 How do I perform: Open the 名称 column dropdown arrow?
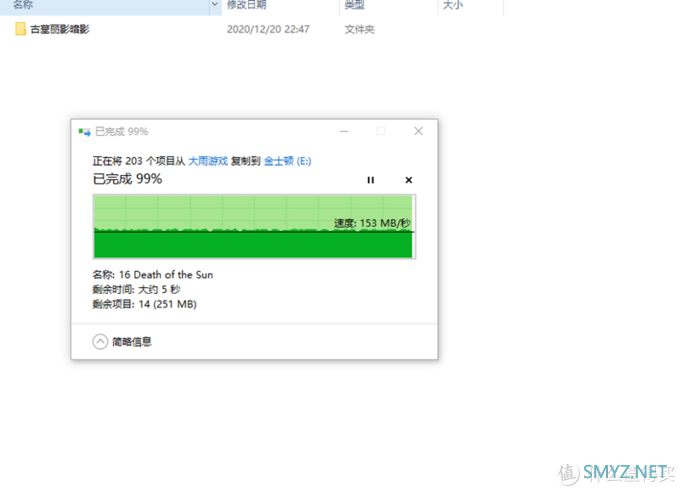[x=215, y=5]
